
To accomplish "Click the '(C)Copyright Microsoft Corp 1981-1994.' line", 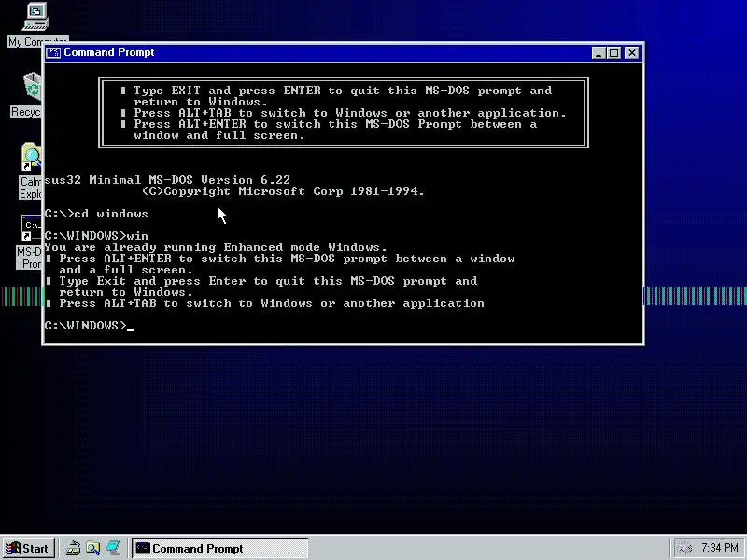I will [283, 191].
